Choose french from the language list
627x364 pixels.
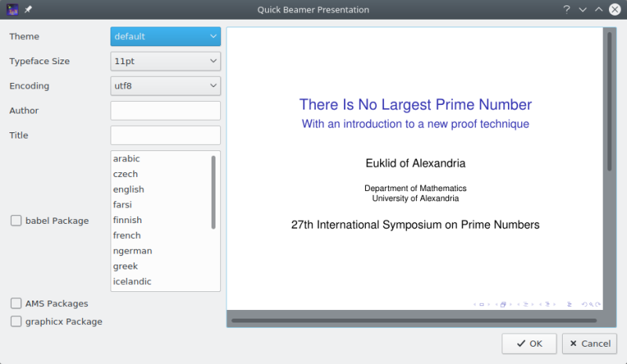pyautogui.click(x=127, y=236)
